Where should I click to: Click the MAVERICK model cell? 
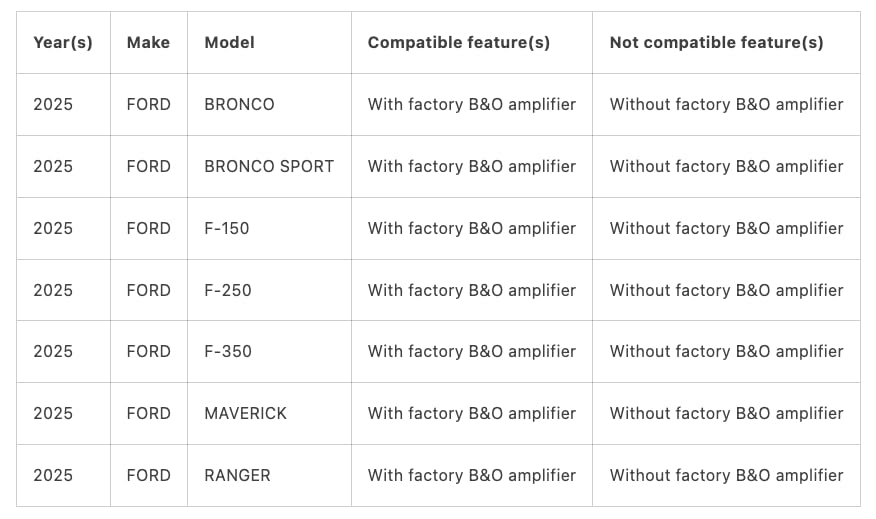pos(245,413)
